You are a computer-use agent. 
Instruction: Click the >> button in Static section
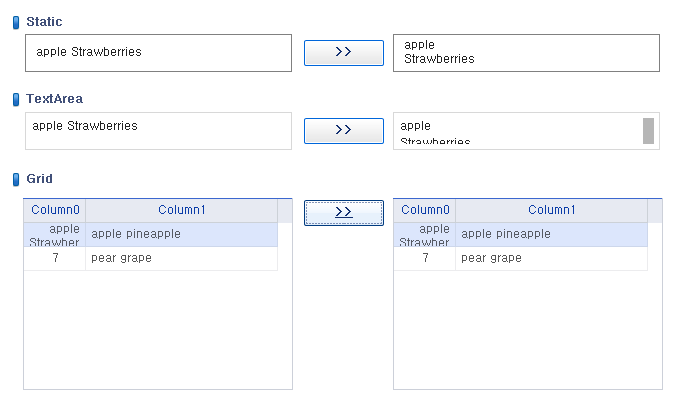pyautogui.click(x=344, y=53)
